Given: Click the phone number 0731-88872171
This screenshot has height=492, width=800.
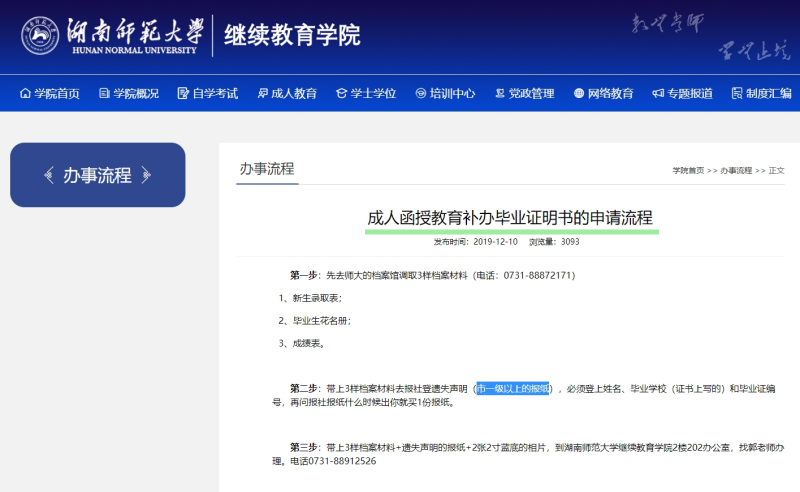Looking at the screenshot, I should [x=537, y=276].
